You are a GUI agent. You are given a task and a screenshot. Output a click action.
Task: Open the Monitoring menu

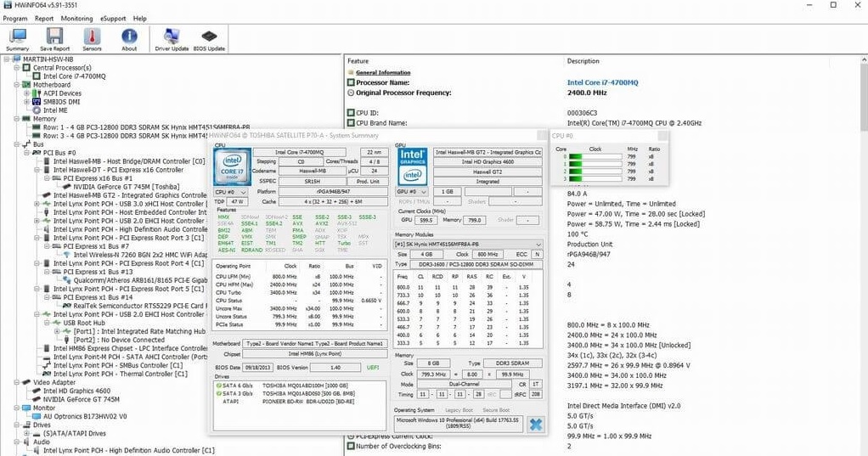tap(77, 19)
